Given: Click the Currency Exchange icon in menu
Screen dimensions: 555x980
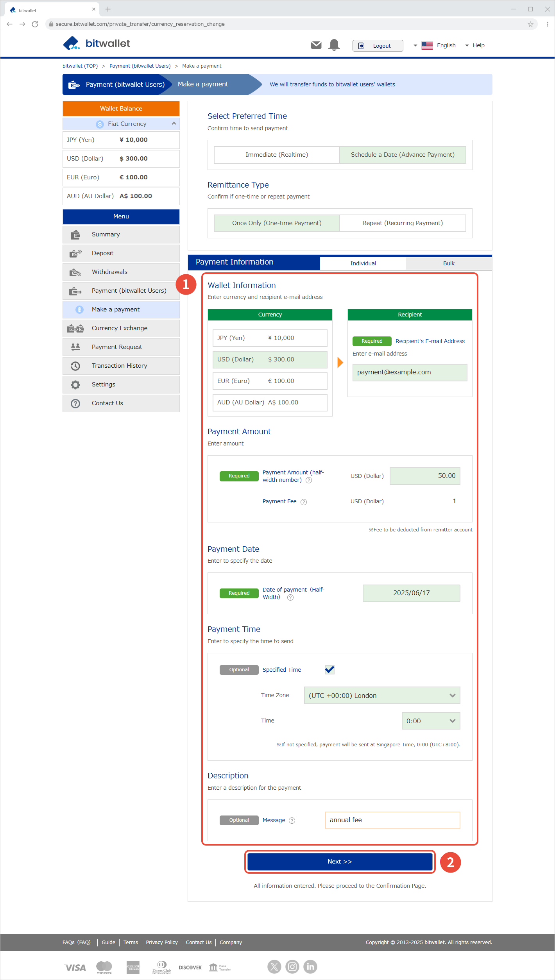Looking at the screenshot, I should (x=75, y=328).
